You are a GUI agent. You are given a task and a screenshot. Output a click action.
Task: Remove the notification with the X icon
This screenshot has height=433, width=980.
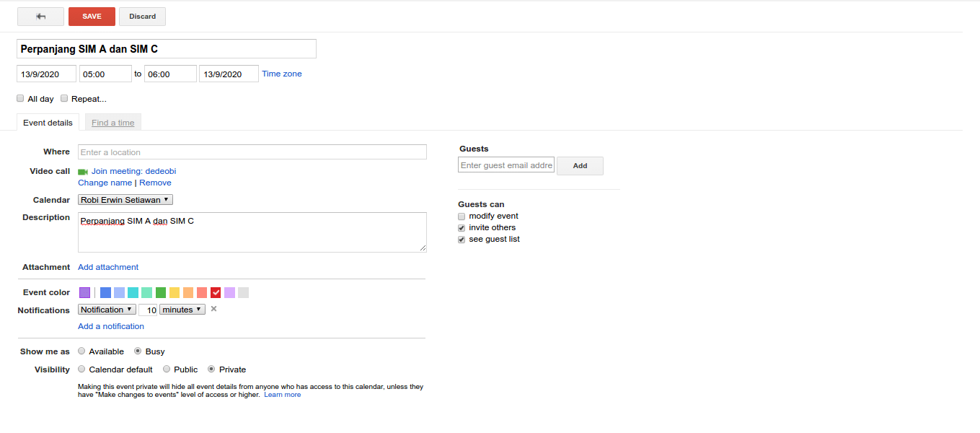(213, 309)
